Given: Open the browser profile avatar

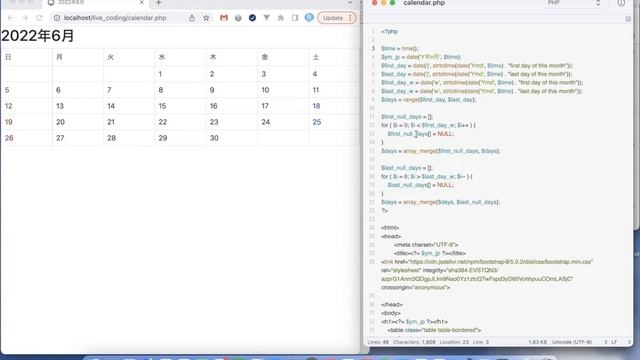Looking at the screenshot, I should [x=309, y=18].
